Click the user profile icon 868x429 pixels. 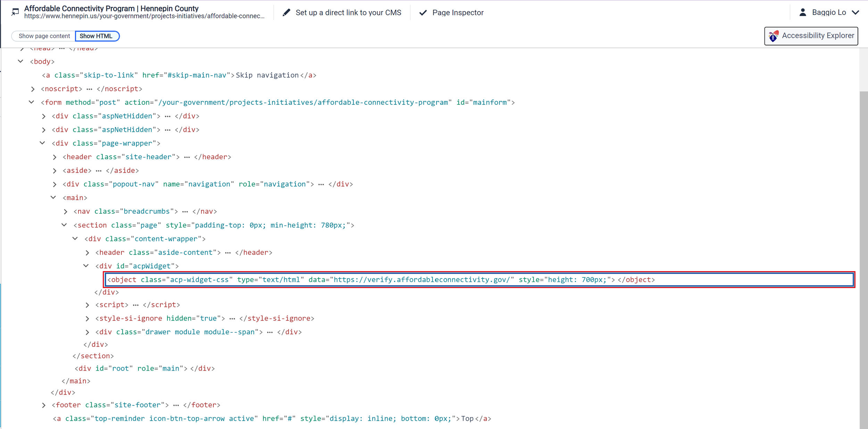tap(802, 12)
